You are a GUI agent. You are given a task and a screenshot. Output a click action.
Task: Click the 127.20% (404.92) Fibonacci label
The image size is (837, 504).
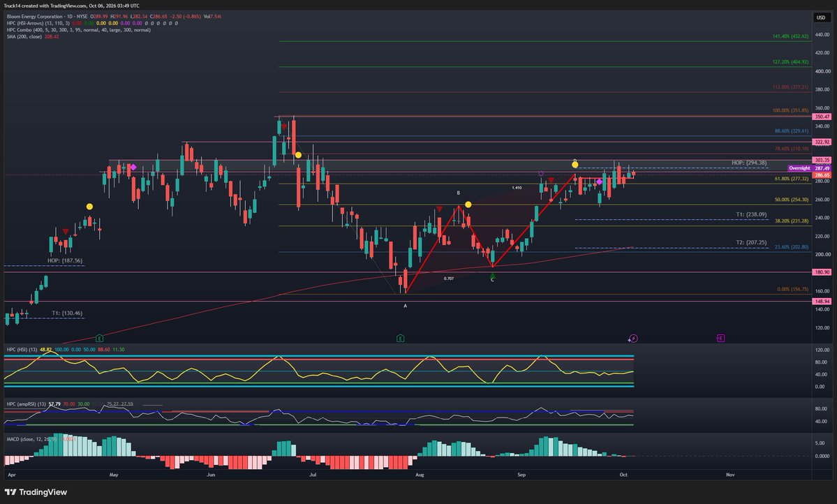790,62
